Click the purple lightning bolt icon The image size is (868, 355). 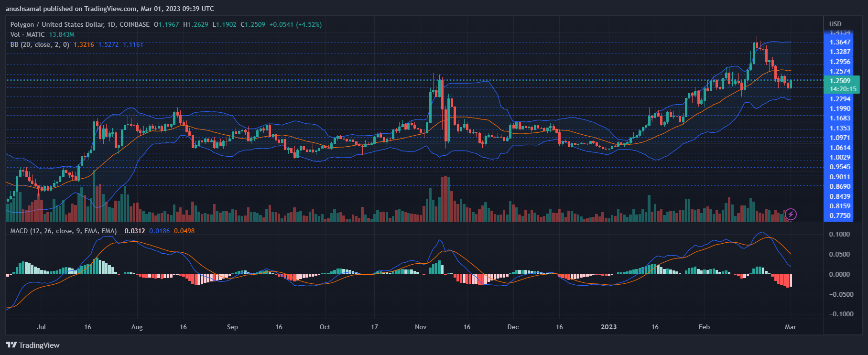(791, 214)
